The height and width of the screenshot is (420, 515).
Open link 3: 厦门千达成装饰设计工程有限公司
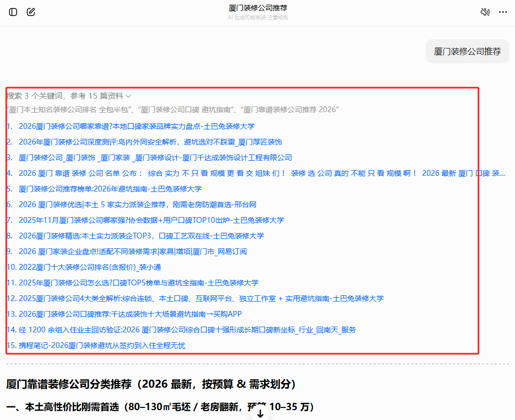point(155,158)
